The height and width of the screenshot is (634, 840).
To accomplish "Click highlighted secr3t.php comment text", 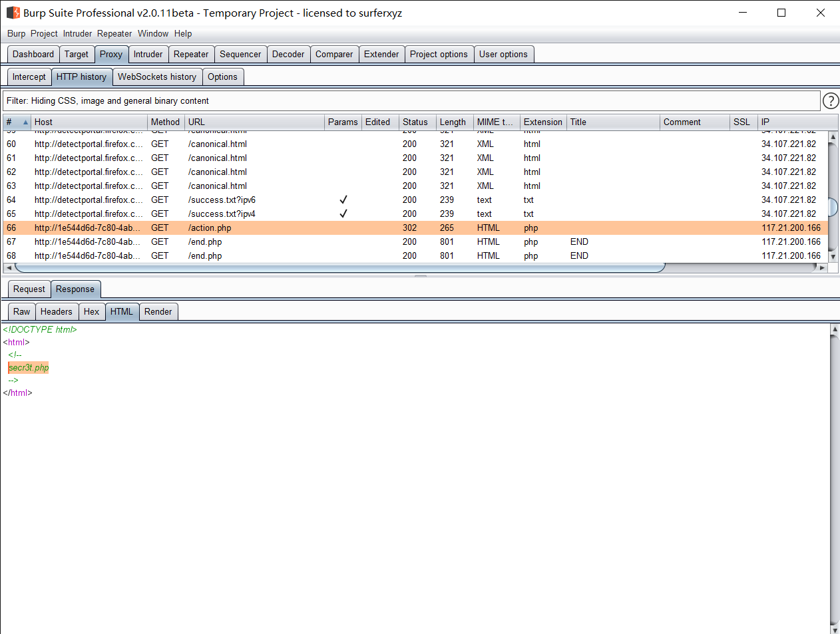I will click(x=29, y=367).
